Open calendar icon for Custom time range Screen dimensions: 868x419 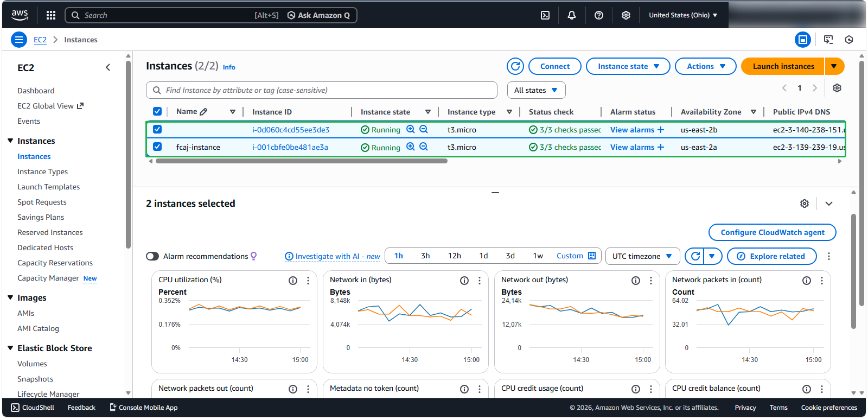(592, 256)
